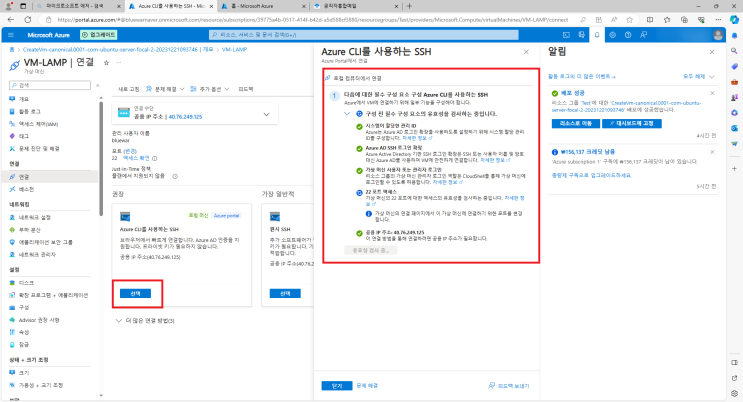Open the Azure portal hamburger menu

[11, 35]
